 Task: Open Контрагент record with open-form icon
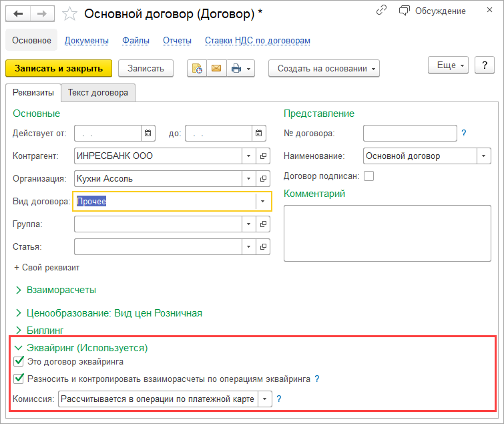(x=263, y=156)
